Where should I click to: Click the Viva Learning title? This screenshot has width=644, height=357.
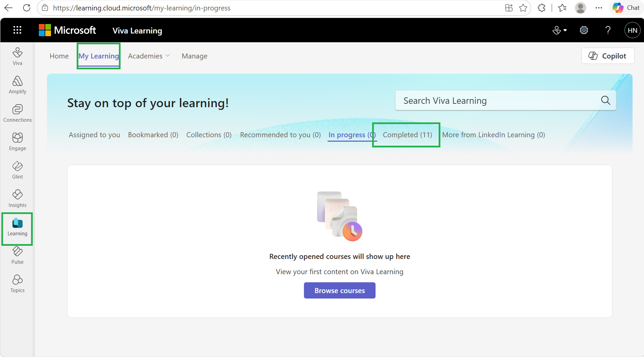point(137,30)
